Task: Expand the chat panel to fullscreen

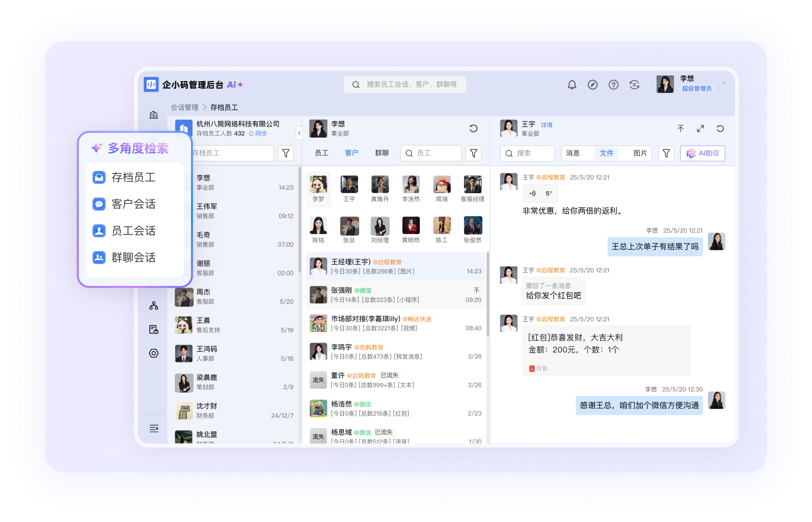Action: click(700, 128)
